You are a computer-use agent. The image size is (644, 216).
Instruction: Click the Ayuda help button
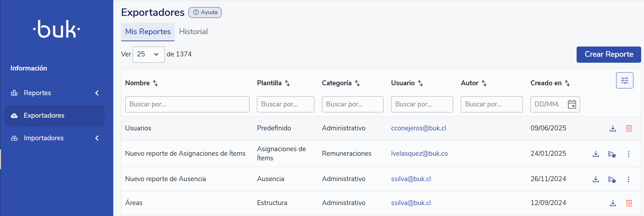205,12
